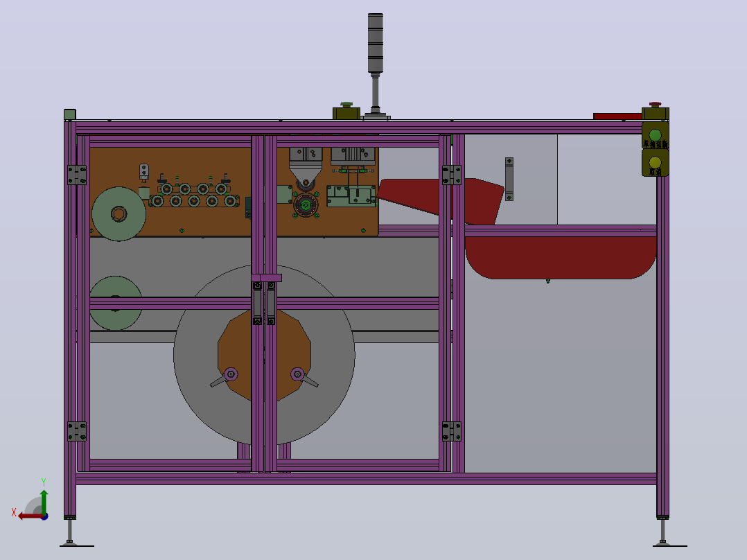Select the gray door handle on right panel
This screenshot has height=560, width=747.
pos(509,180)
